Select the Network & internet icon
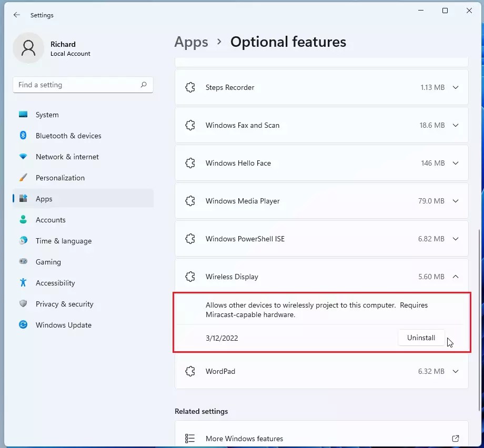Image resolution: width=484 pixels, height=448 pixels. click(22, 157)
